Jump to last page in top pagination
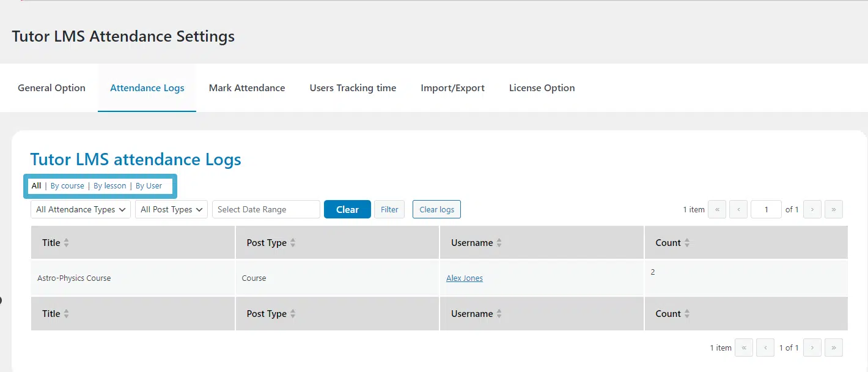This screenshot has height=372, width=868. (834, 209)
